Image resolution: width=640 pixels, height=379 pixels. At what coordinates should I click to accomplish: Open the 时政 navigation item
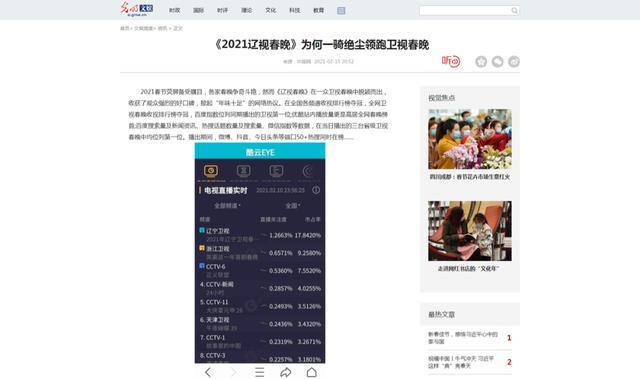175,11
